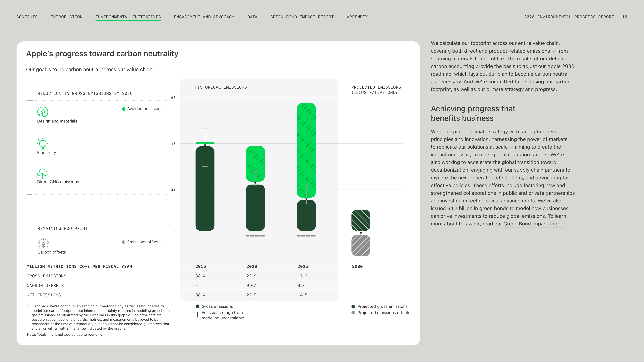Click the Emissions offsets gray legend dot
This screenshot has width=644, height=362.
click(123, 242)
